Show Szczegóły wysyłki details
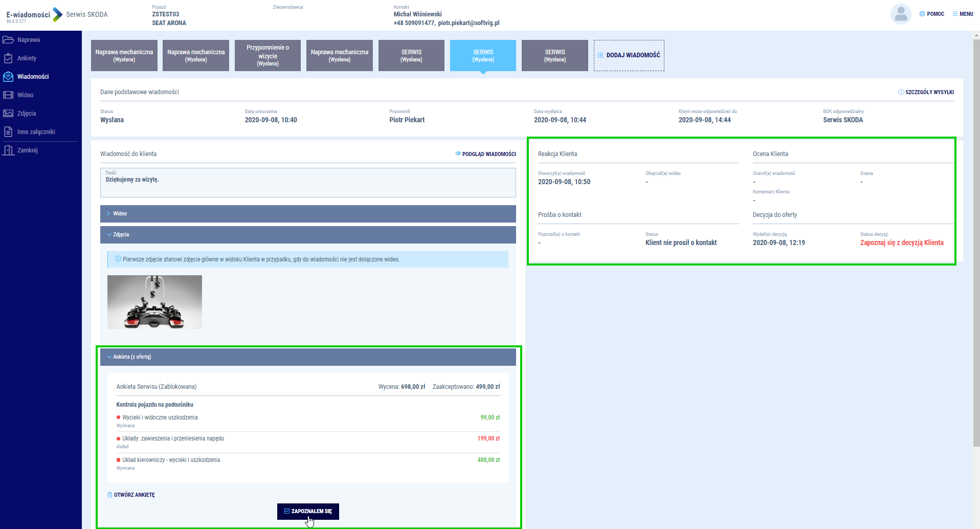The image size is (980, 529). 926,92
